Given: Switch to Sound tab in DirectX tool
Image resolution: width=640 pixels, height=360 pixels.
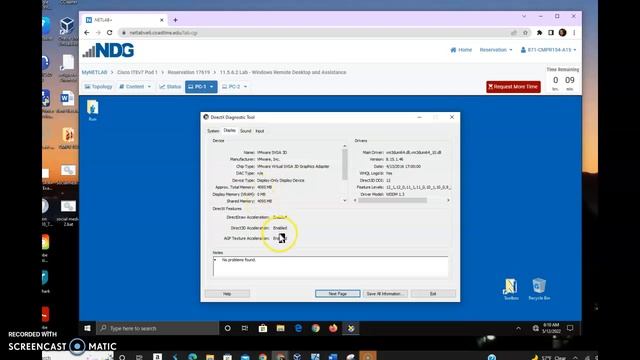Looking at the screenshot, I should coord(245,131).
